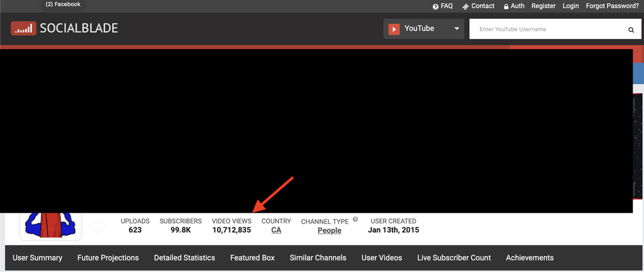Click the Forgot Password? link
Viewport: 644px width, 272px height.
coord(612,6)
